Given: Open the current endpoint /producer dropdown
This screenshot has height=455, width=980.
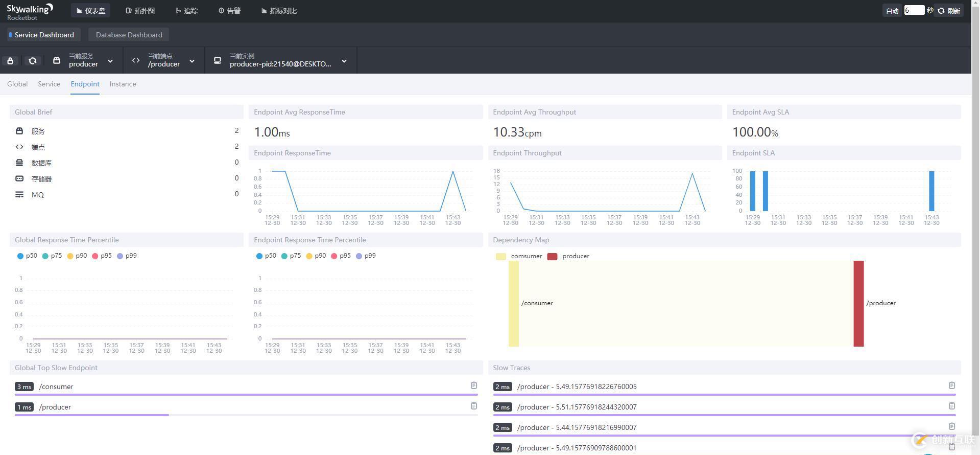Looking at the screenshot, I should click(163, 60).
